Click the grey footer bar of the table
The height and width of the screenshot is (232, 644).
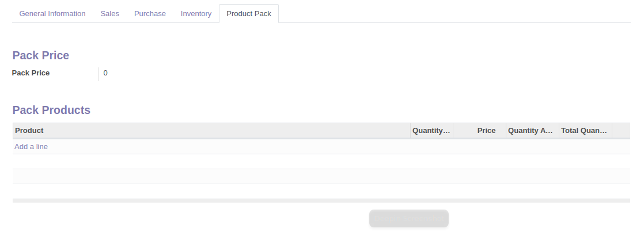tap(321, 201)
